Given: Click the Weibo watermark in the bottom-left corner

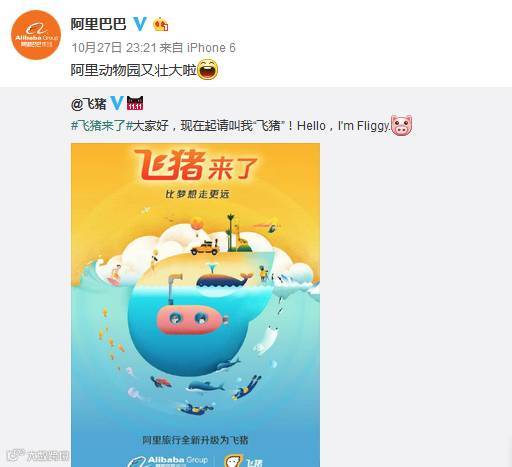Looking at the screenshot, I should pos(37,456).
